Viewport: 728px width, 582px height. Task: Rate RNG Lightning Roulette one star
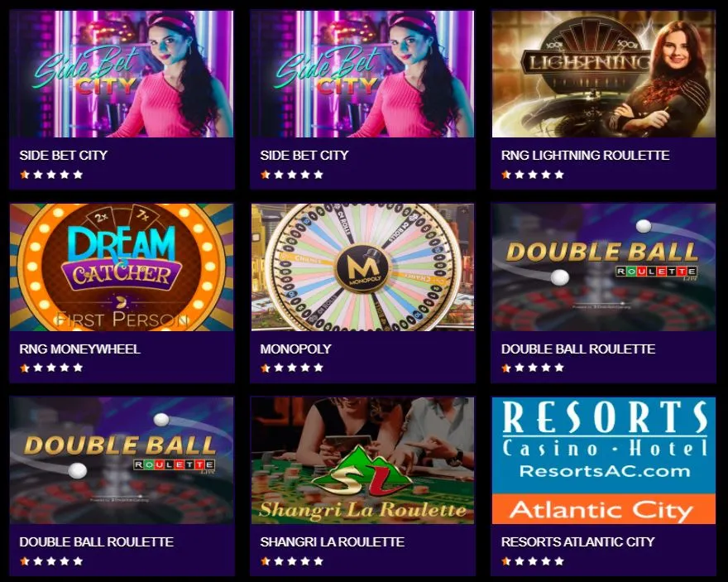tap(506, 175)
